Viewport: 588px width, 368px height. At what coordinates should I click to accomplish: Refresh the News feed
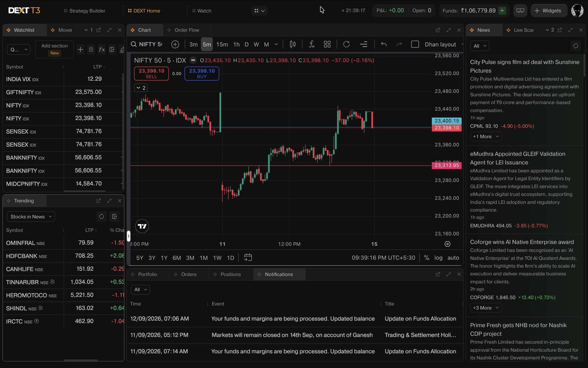click(x=576, y=46)
